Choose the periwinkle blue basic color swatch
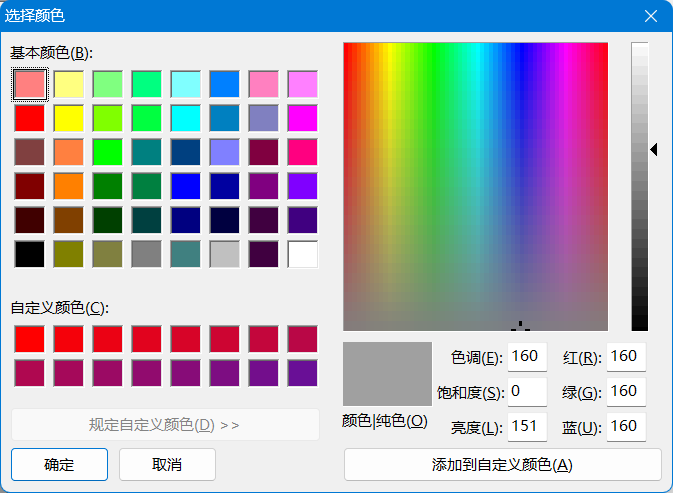 [225, 152]
